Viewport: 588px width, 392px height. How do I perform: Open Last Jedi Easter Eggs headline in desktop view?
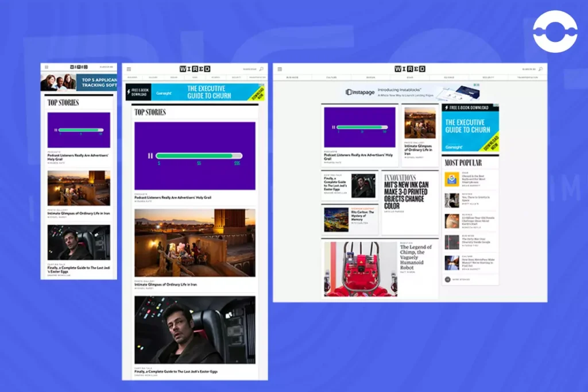(x=335, y=184)
